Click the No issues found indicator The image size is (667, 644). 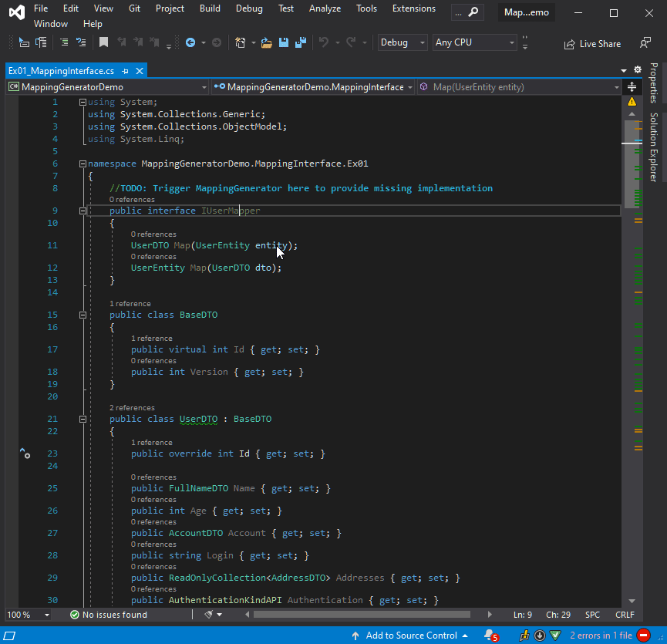(x=109, y=615)
